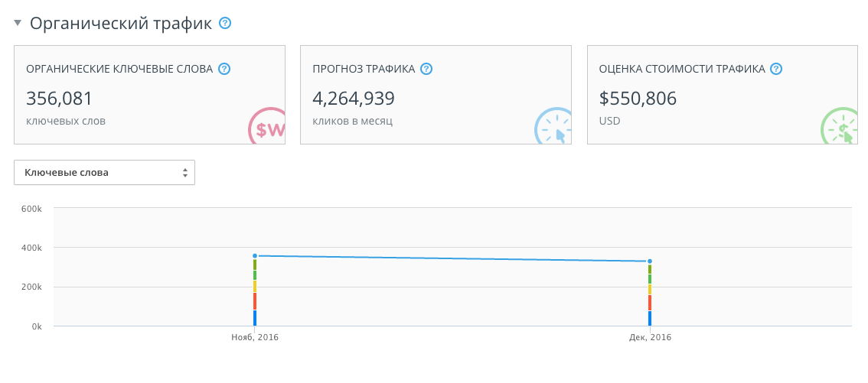Open help for Органические ключевые слова
The image size is (868, 383).
224,69
